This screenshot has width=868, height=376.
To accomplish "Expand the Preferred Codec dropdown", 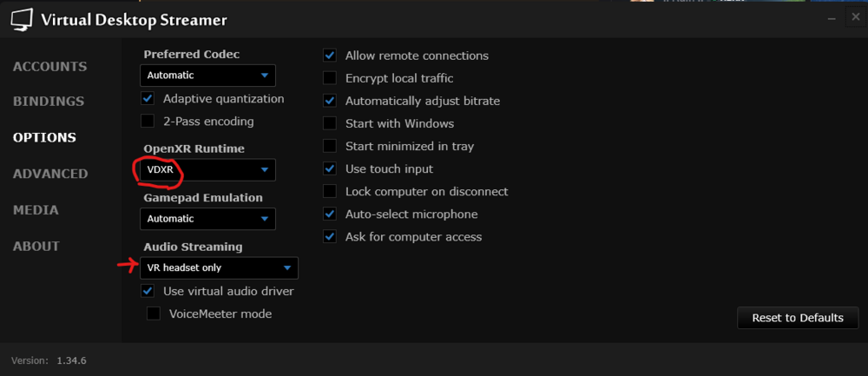I will [x=208, y=76].
